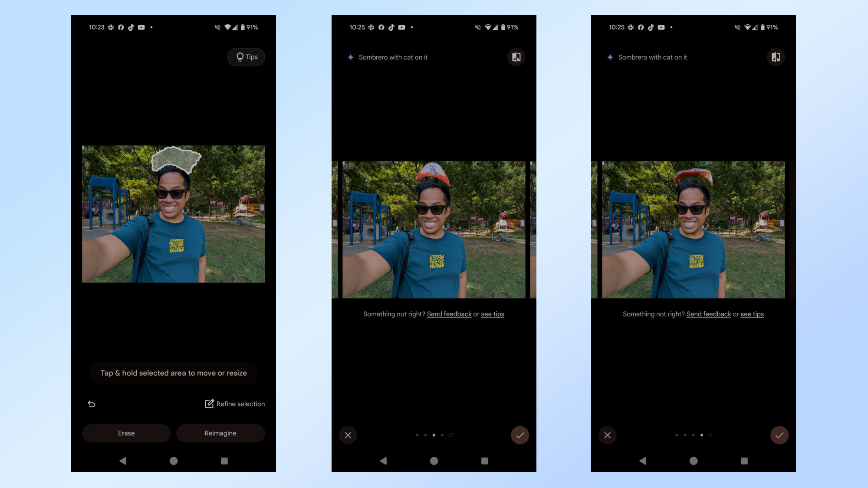
Task: Tap the AI sparkle icon
Action: [351, 56]
